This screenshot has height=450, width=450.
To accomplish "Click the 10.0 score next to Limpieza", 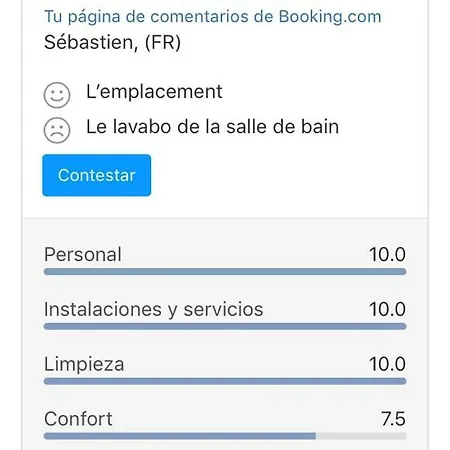I will tap(387, 364).
